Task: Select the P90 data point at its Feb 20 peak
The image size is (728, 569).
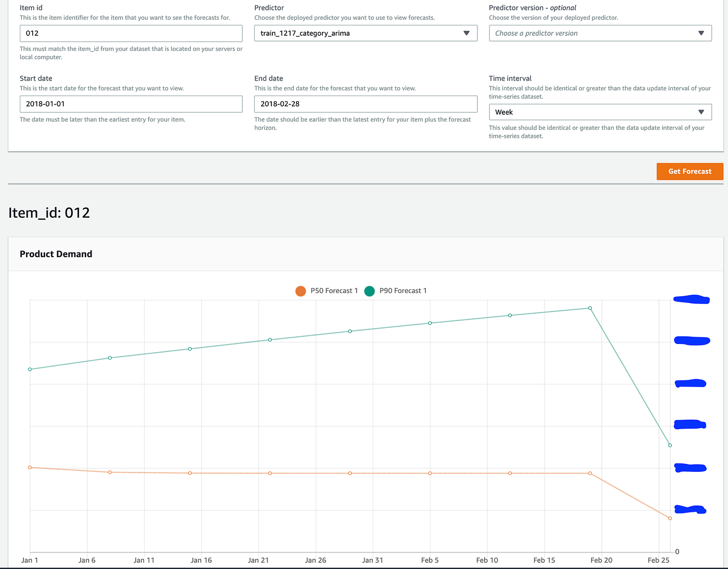Action: click(590, 308)
